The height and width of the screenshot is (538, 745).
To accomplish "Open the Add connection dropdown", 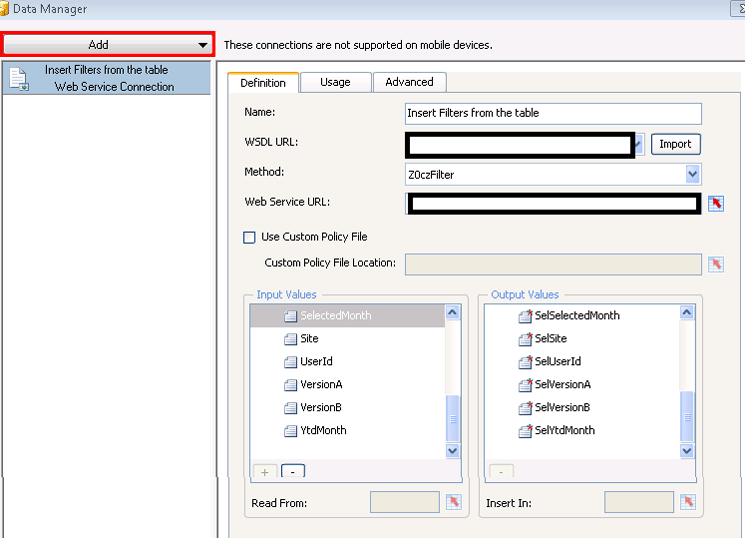I will point(108,45).
